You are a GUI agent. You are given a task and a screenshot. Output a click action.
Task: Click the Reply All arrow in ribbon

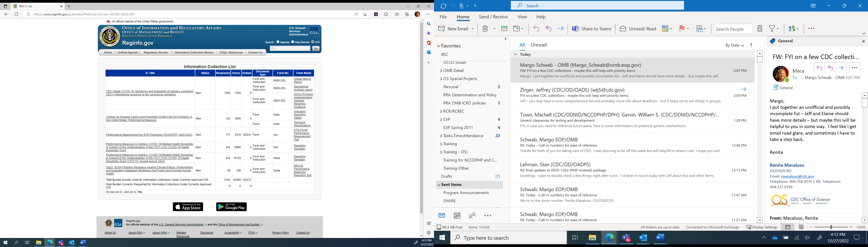pos(548,29)
